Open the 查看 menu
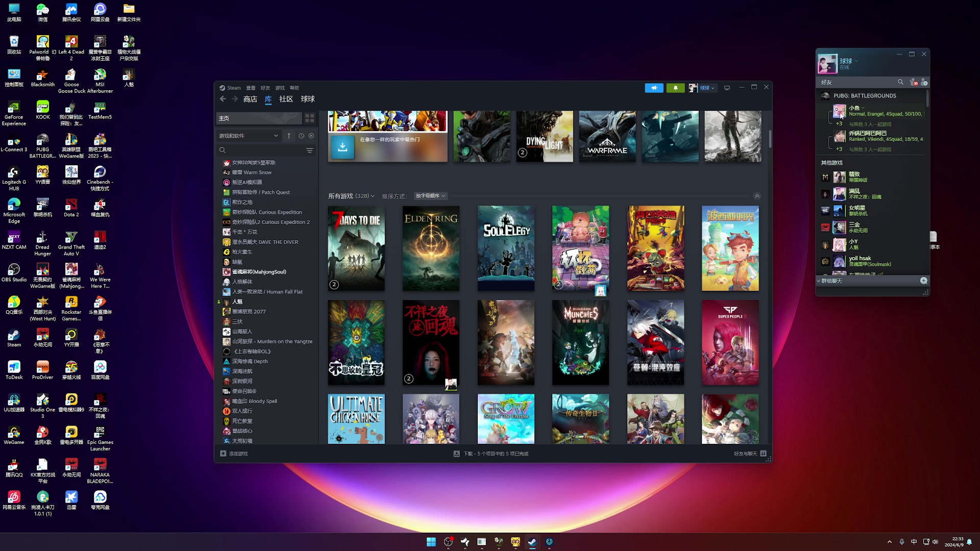This screenshot has height=551, width=980. click(x=251, y=88)
